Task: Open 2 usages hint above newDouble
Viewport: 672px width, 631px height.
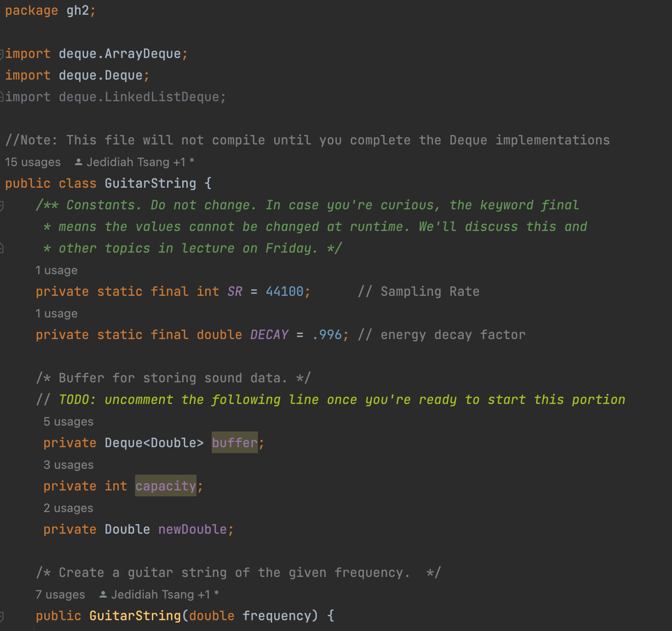Action: point(68,508)
